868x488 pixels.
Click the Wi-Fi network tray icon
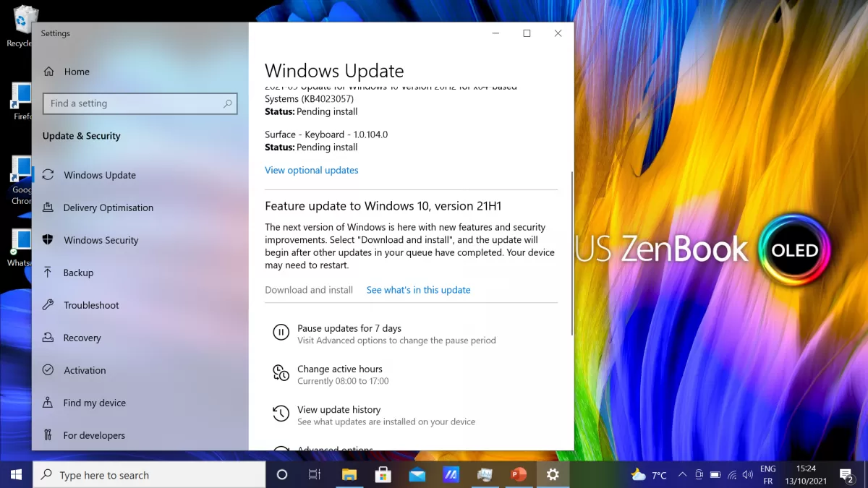pos(732,475)
